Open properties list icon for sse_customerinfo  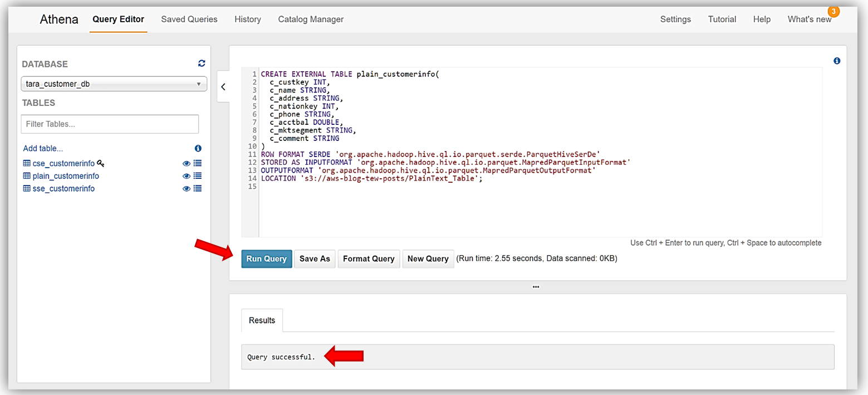click(x=198, y=189)
